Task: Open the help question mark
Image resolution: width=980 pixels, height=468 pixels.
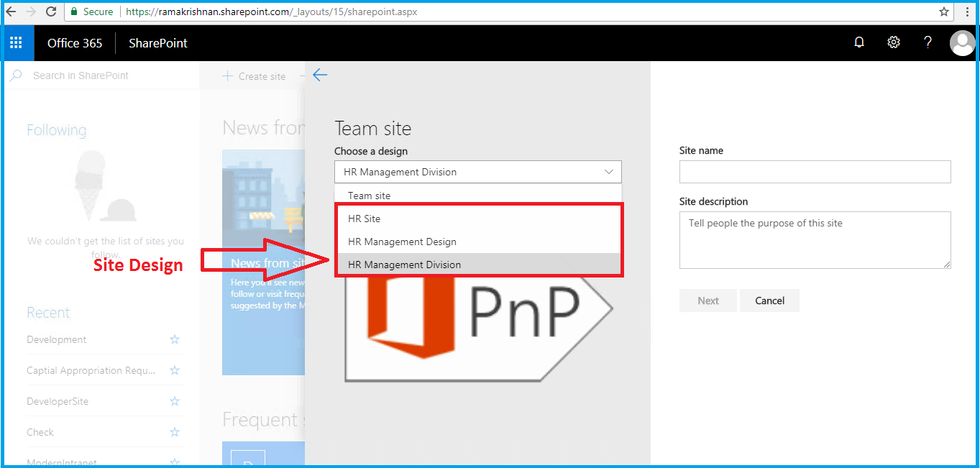Action: (x=928, y=42)
